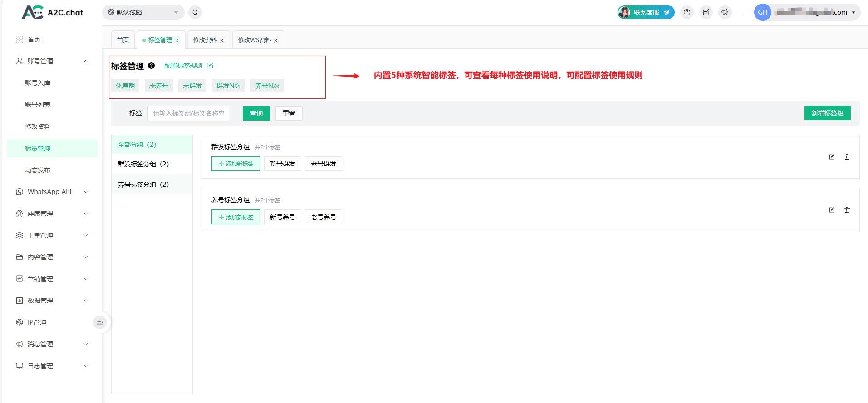Click the tag search input field

[188, 113]
